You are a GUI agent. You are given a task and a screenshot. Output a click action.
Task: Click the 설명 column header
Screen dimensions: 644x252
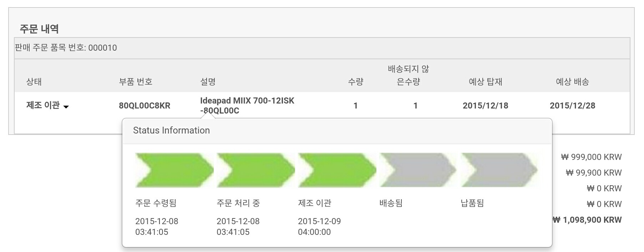[208, 82]
